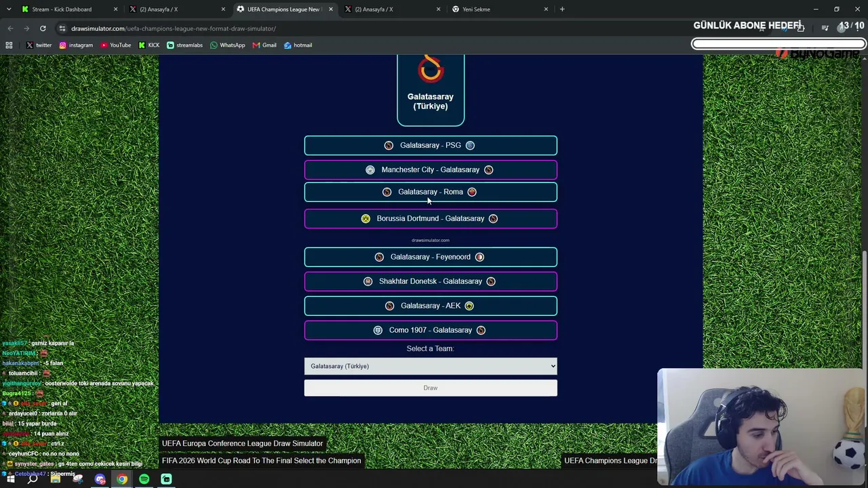This screenshot has width=868, height=488.
Task: Click the Manchester City crest in the fixture row
Action: (x=370, y=169)
